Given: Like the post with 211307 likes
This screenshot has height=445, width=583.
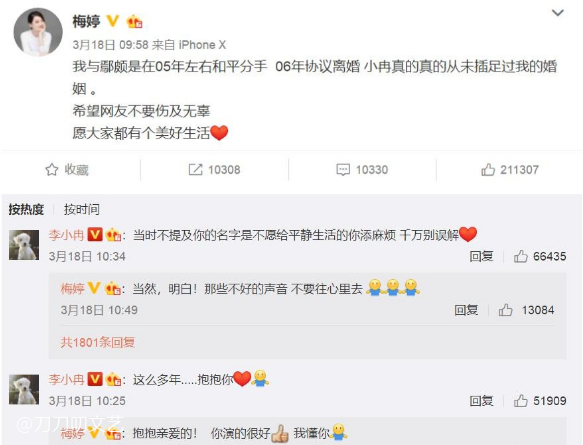Looking at the screenshot, I should [x=488, y=170].
